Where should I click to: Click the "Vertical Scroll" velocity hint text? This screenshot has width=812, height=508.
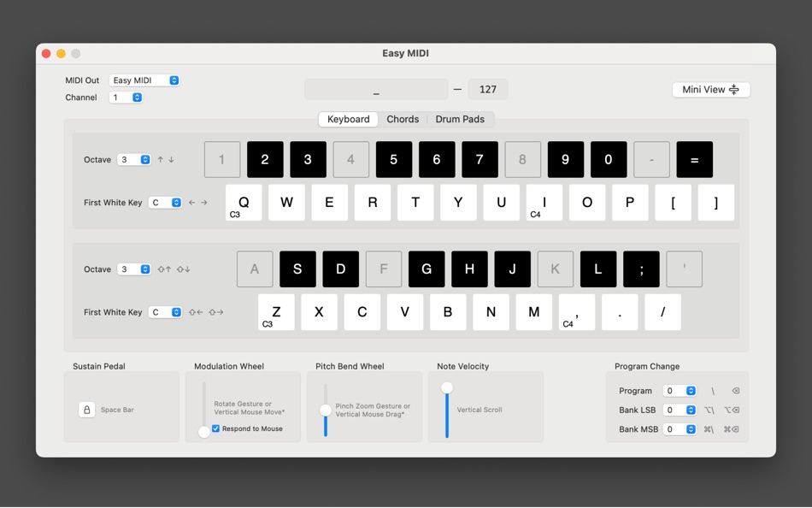(x=480, y=410)
